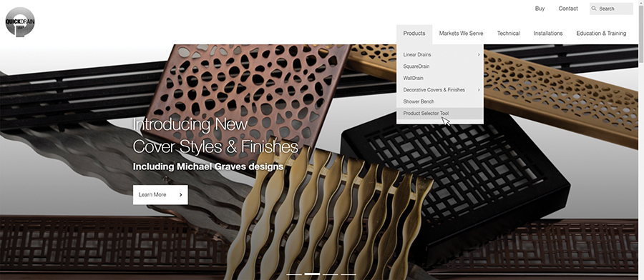Select WallDrain from Products dropdown
644x280 pixels.
440,78
